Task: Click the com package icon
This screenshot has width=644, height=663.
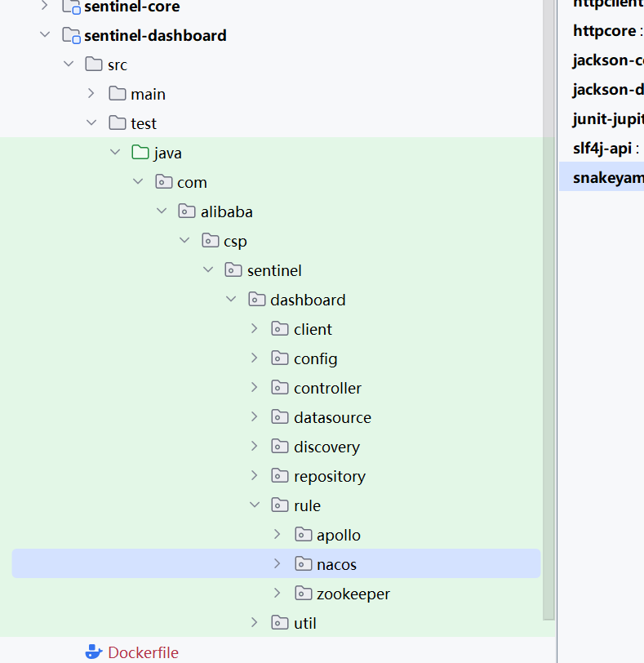Action: [163, 182]
